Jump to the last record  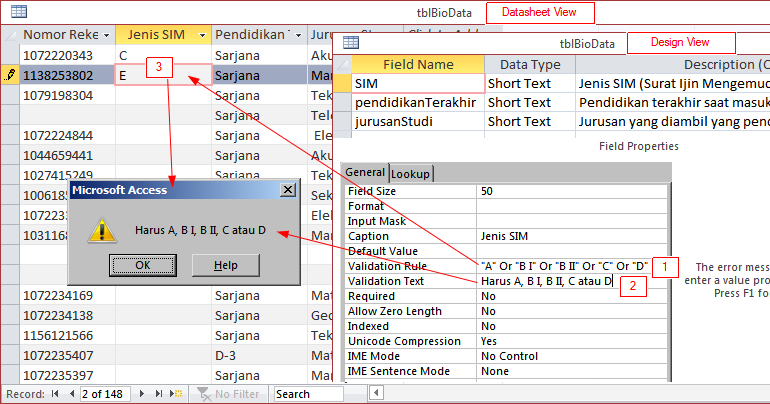click(158, 394)
